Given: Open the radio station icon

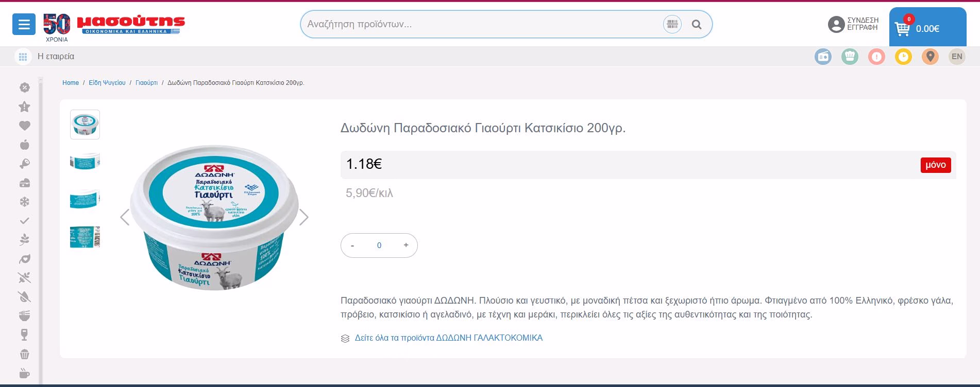Looking at the screenshot, I should 823,57.
